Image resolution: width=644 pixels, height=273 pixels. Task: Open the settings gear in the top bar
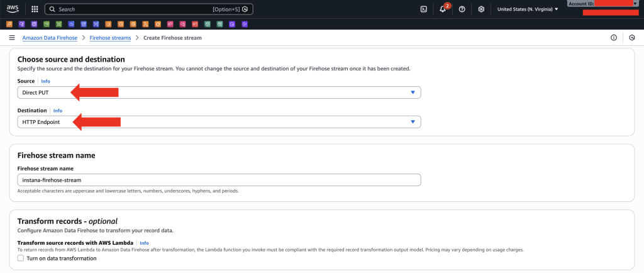coord(481,9)
